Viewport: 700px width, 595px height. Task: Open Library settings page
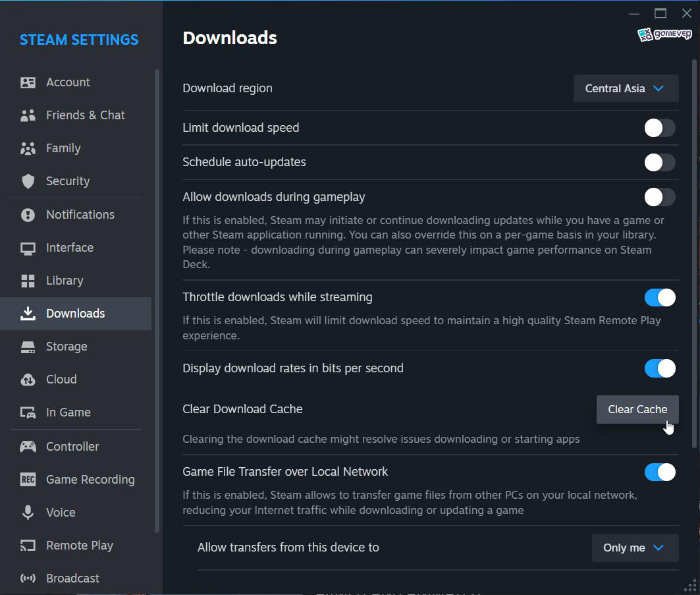pyautogui.click(x=76, y=281)
